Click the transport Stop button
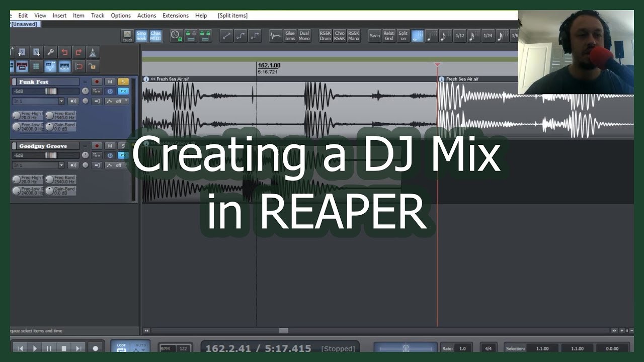This screenshot has height=362, width=644. (x=64, y=348)
